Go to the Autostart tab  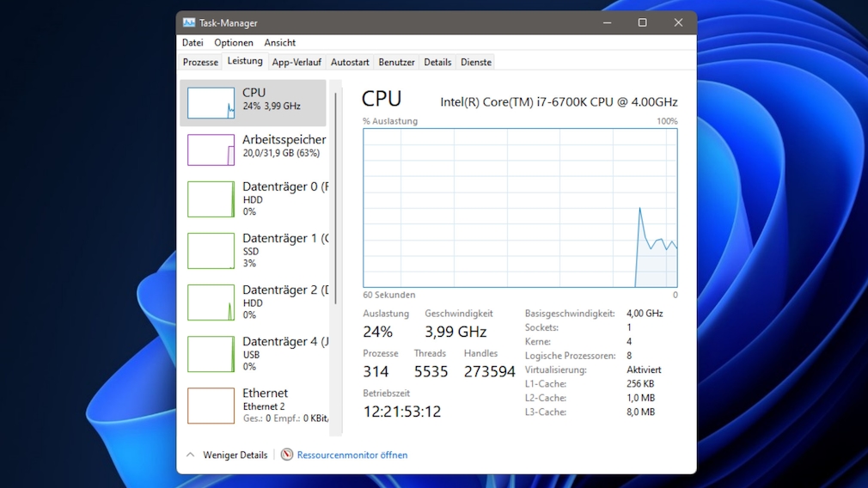click(x=350, y=63)
